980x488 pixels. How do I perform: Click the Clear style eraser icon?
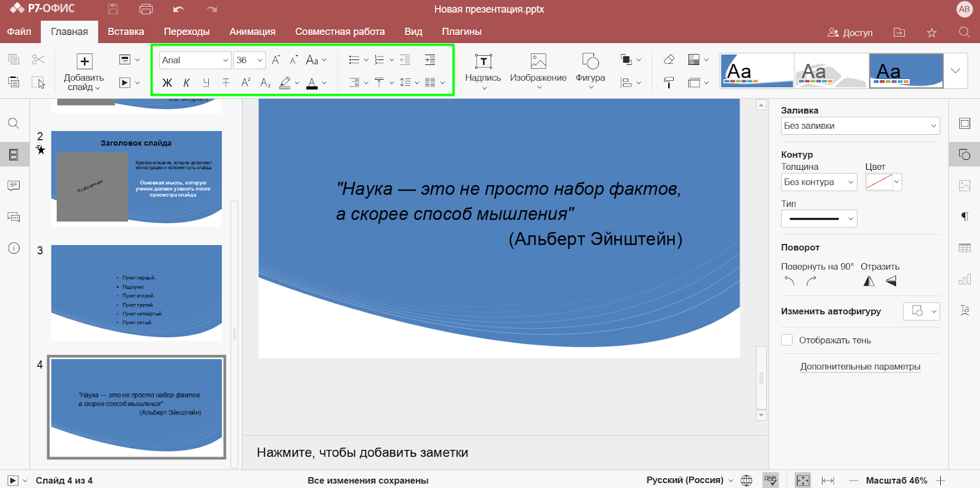click(669, 59)
